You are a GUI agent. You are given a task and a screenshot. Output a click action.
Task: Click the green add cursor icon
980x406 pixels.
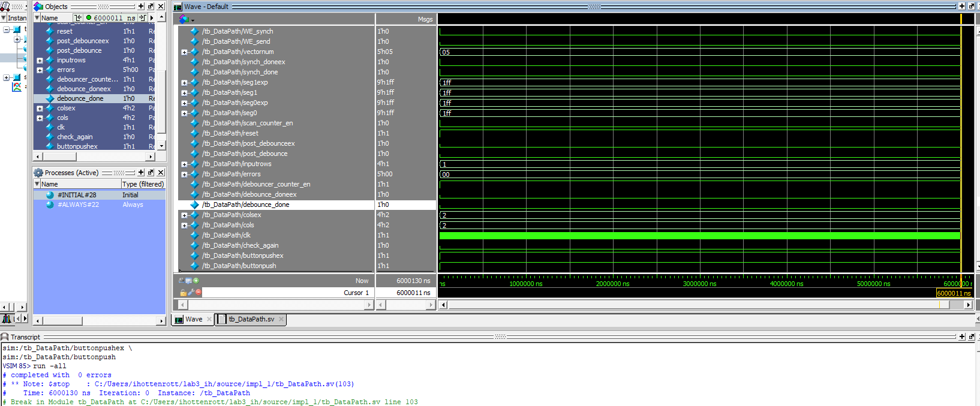[x=196, y=280]
